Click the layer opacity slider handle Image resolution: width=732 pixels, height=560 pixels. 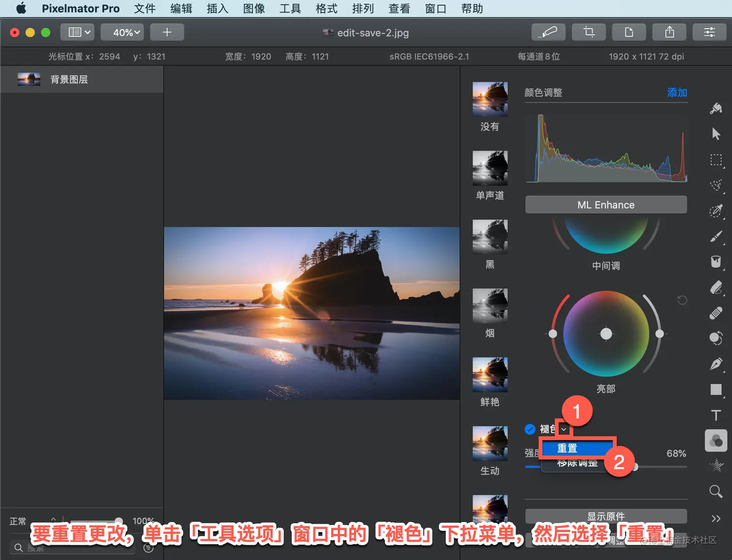(119, 521)
